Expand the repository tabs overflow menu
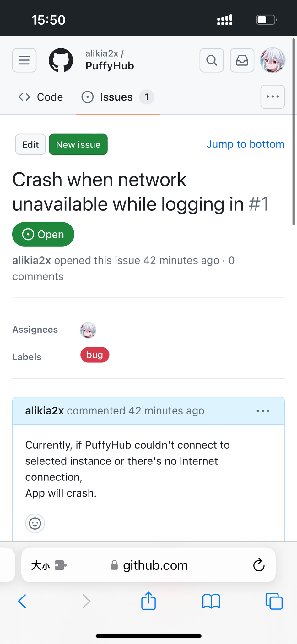The height and width of the screenshot is (644, 297). (273, 97)
